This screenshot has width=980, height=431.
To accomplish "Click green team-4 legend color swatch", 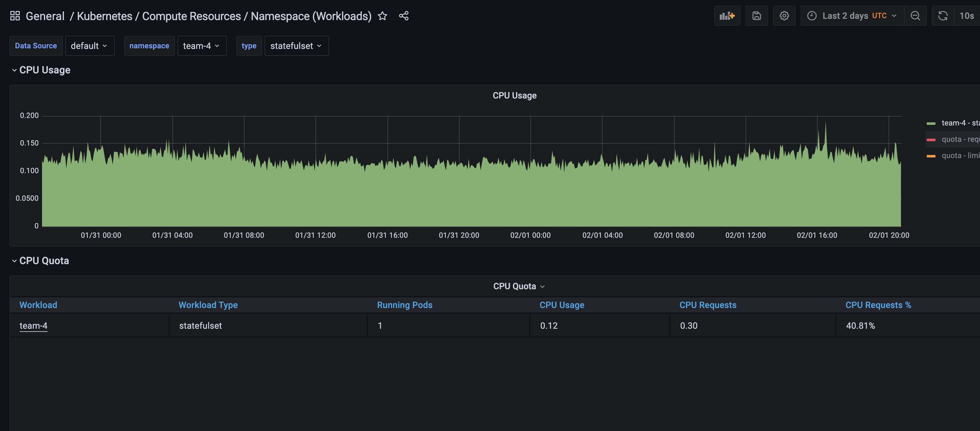I will coord(931,123).
